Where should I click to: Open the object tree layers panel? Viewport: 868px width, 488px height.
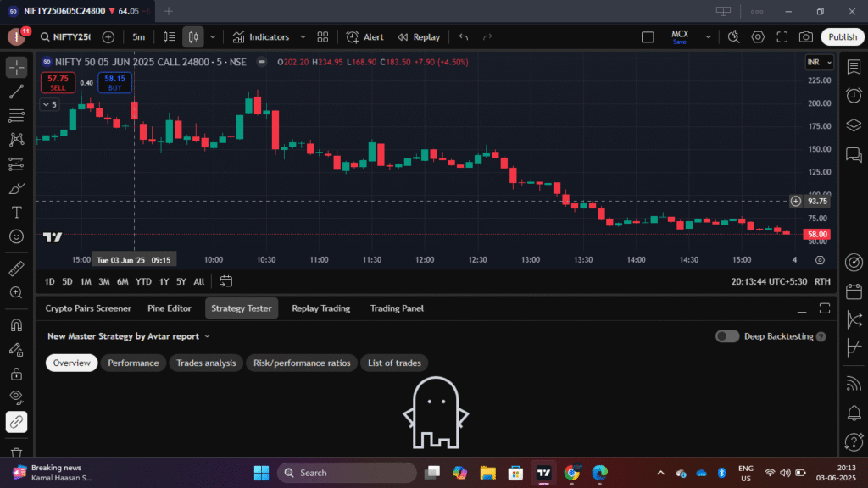tap(854, 125)
